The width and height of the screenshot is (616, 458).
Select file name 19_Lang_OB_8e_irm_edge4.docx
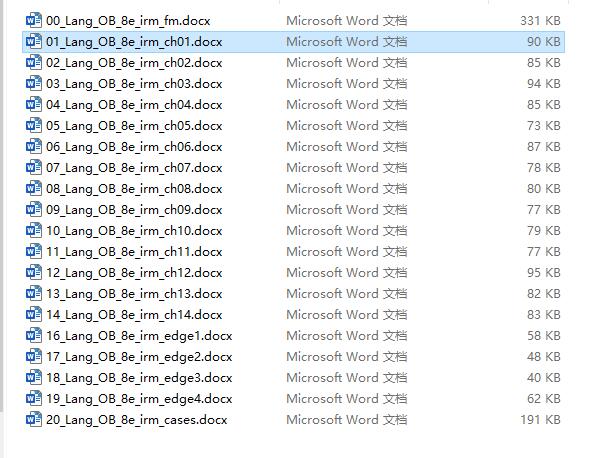point(139,399)
